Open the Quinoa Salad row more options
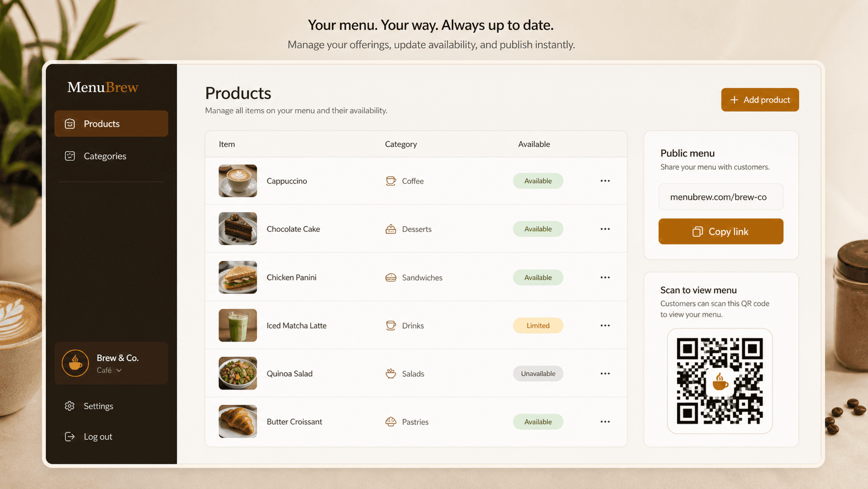The width and height of the screenshot is (868, 489). click(605, 374)
